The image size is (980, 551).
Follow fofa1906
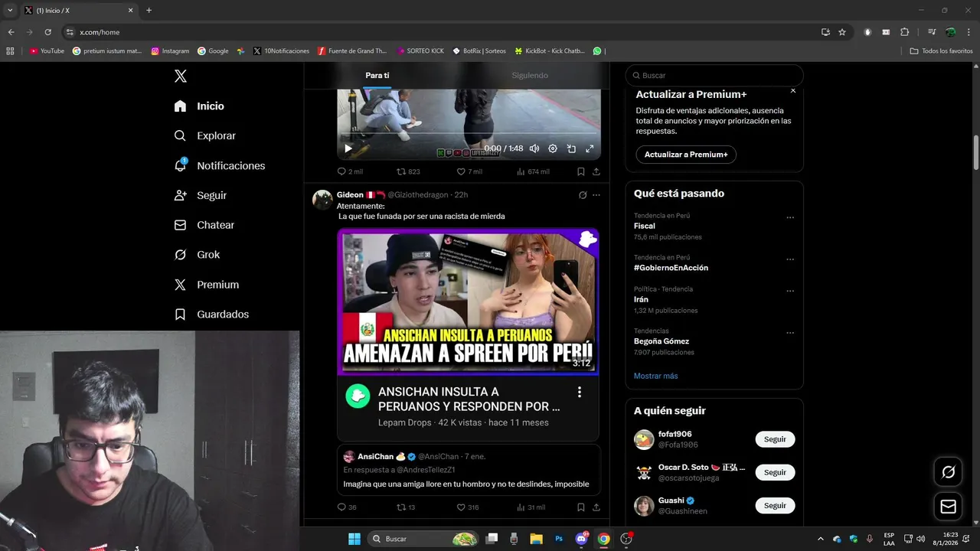click(x=775, y=439)
